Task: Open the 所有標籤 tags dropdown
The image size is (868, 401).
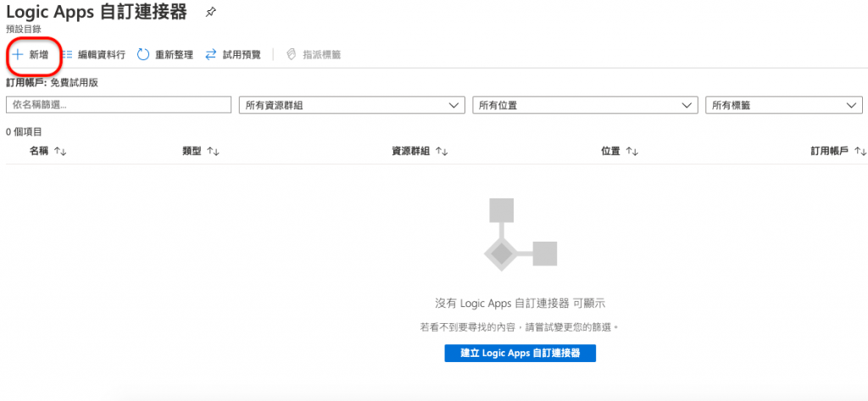Action: (x=784, y=105)
